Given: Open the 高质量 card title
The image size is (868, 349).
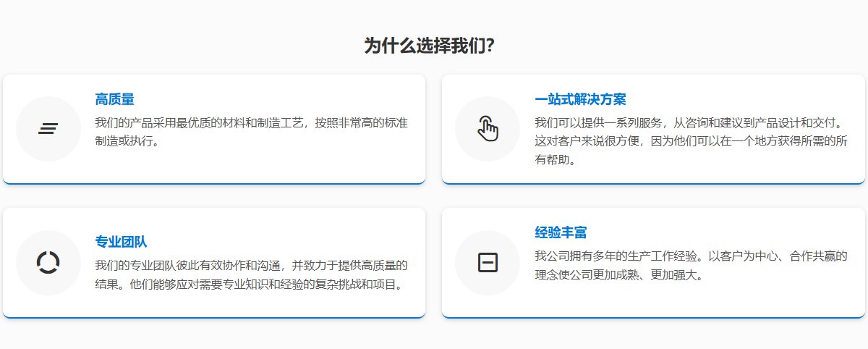Looking at the screenshot, I should point(114,99).
